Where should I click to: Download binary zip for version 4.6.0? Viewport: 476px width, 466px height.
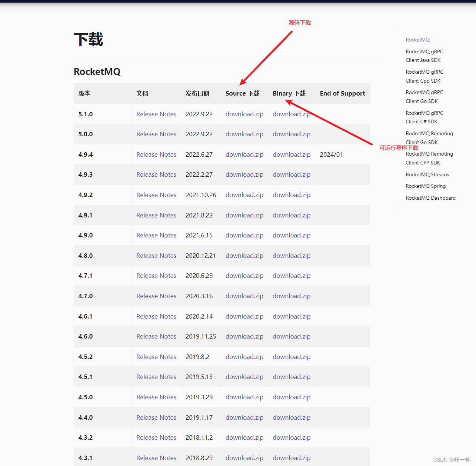pyautogui.click(x=291, y=336)
